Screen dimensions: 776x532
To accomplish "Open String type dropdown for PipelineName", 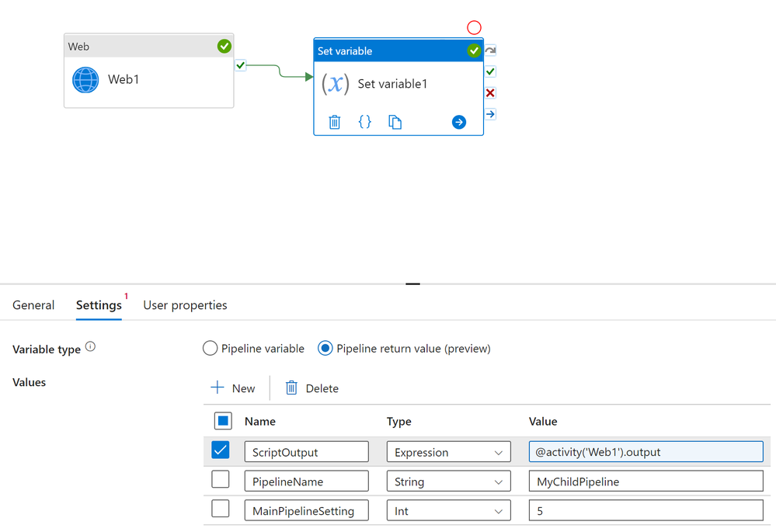I will 448,481.
